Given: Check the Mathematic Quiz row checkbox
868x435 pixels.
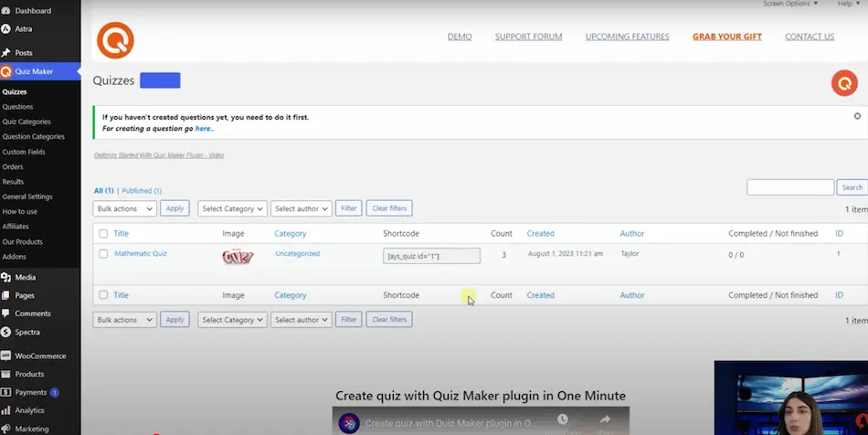Looking at the screenshot, I should (x=103, y=254).
